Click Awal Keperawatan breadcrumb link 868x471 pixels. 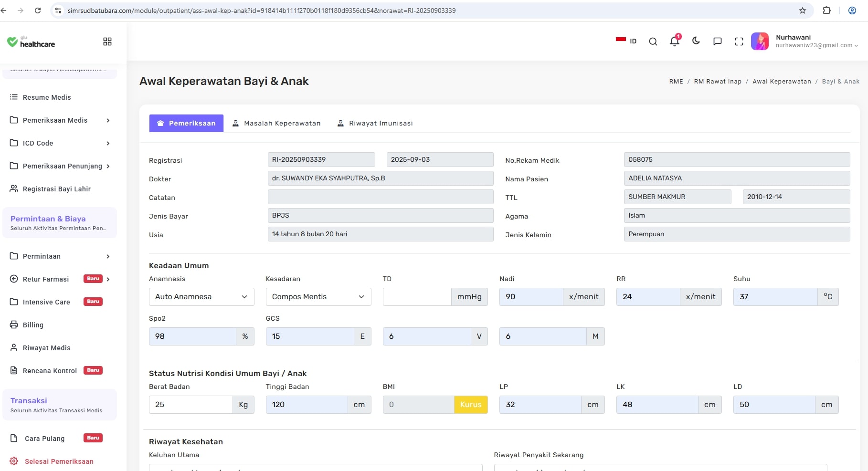(x=782, y=82)
